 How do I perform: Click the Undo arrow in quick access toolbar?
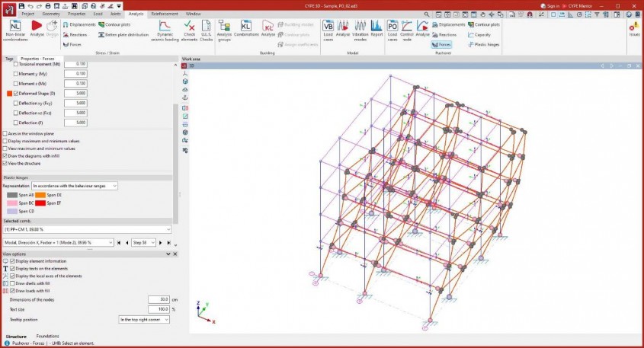coord(30,6)
